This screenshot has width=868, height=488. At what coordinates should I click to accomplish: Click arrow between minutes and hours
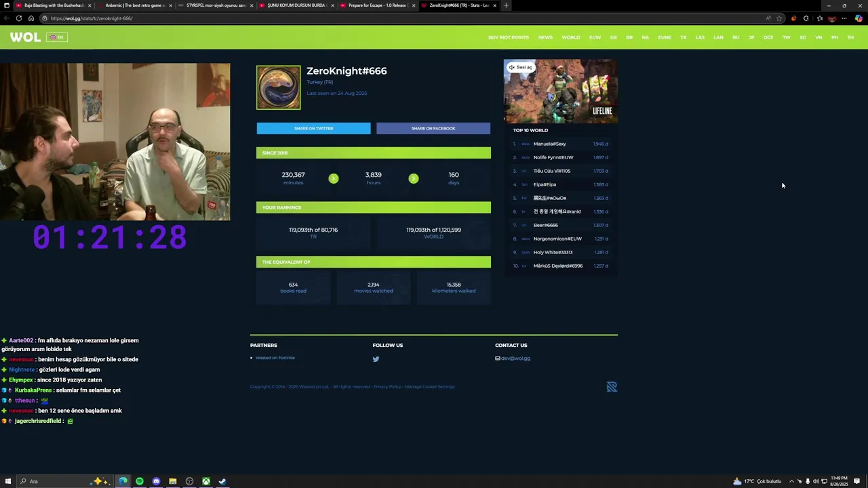pos(333,178)
